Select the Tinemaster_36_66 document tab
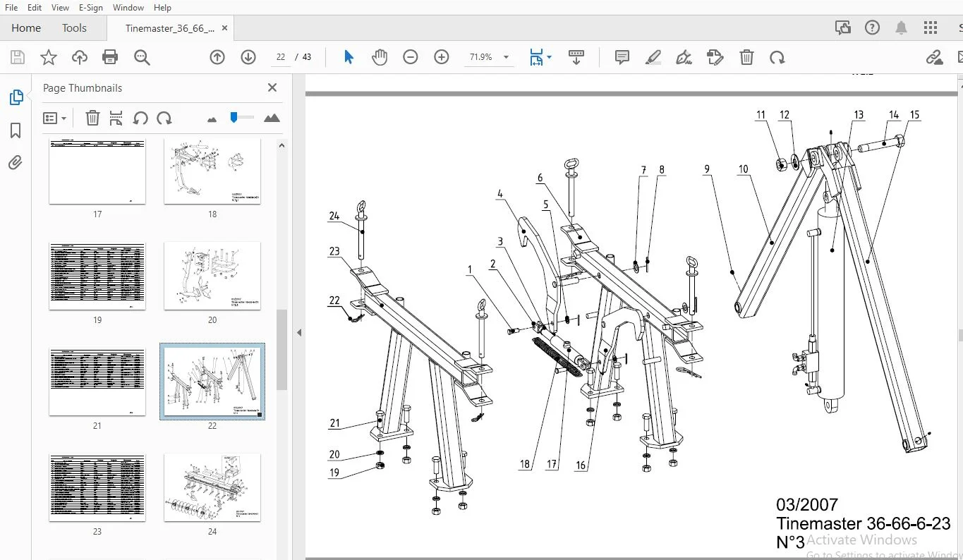This screenshot has height=560, width=963. tap(169, 28)
